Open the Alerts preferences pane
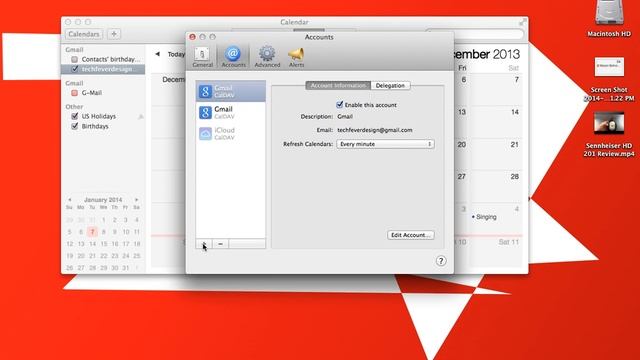Image resolution: width=640 pixels, height=360 pixels. point(296,57)
